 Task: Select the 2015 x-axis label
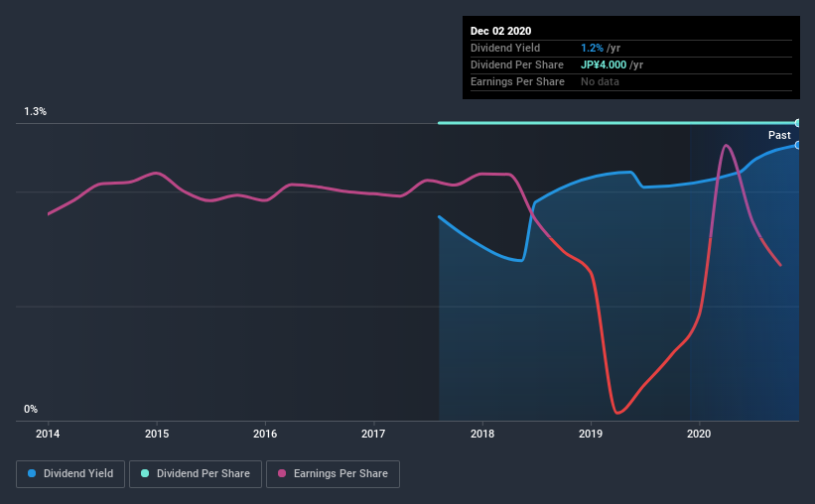click(157, 434)
